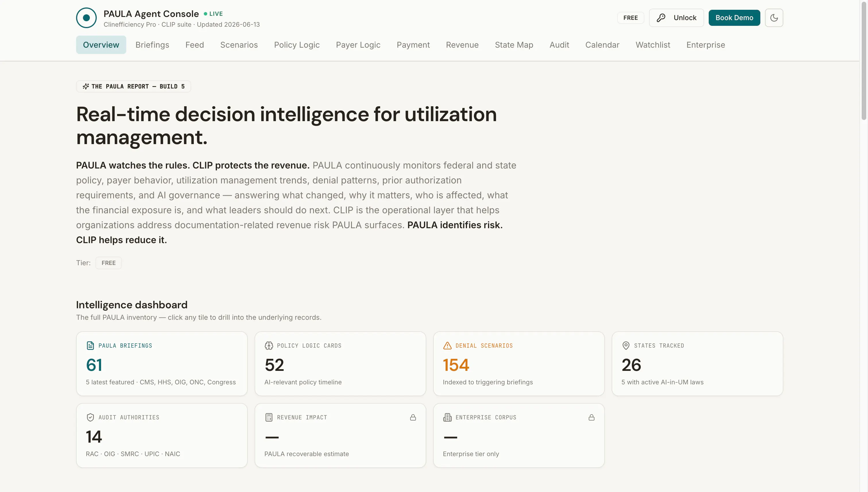The height and width of the screenshot is (492, 868).
Task: Click the warning triangle icon on Denial Scenarios
Action: tap(447, 346)
